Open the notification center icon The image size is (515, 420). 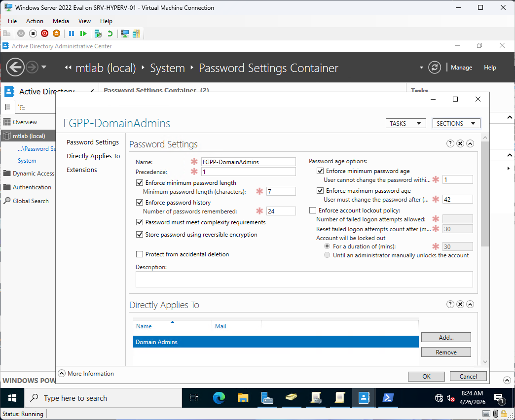(x=499, y=398)
